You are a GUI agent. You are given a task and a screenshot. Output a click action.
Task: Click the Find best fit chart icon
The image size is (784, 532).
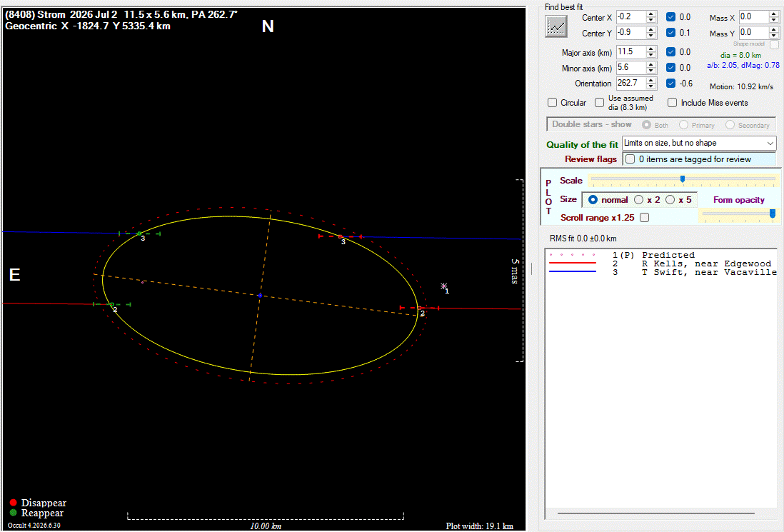pos(556,26)
